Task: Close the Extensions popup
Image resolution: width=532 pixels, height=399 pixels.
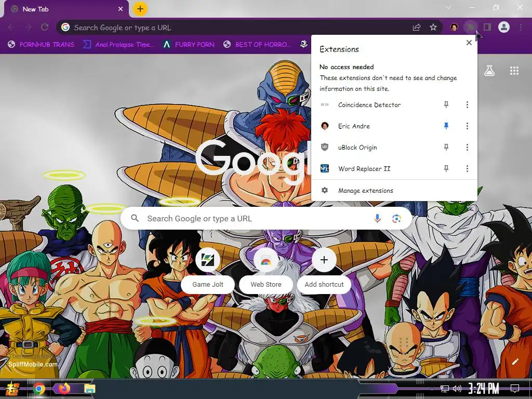Action: coord(469,43)
